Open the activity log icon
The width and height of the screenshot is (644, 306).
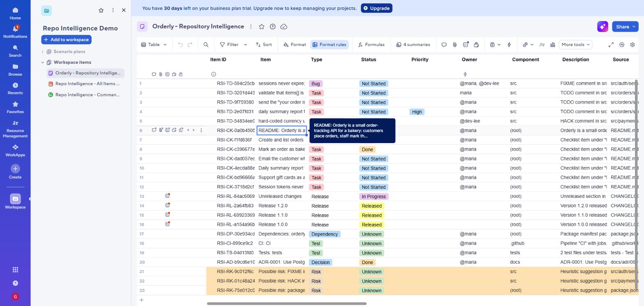(x=622, y=44)
